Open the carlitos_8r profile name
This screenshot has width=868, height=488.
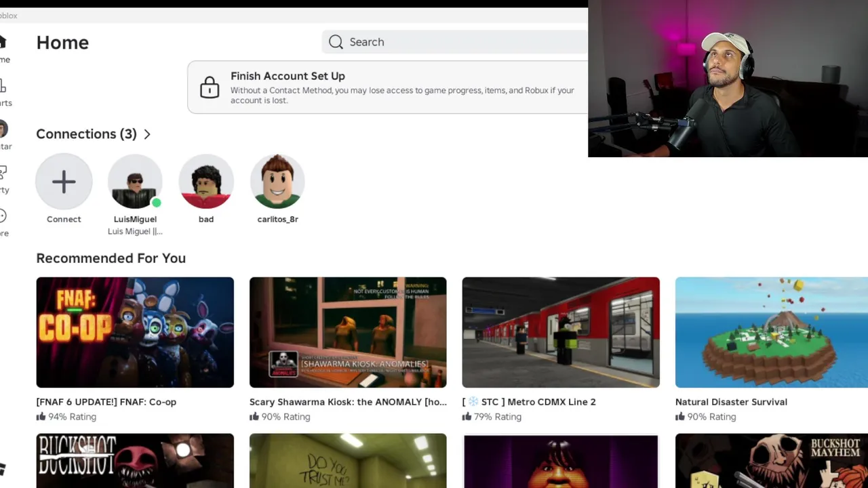click(277, 219)
